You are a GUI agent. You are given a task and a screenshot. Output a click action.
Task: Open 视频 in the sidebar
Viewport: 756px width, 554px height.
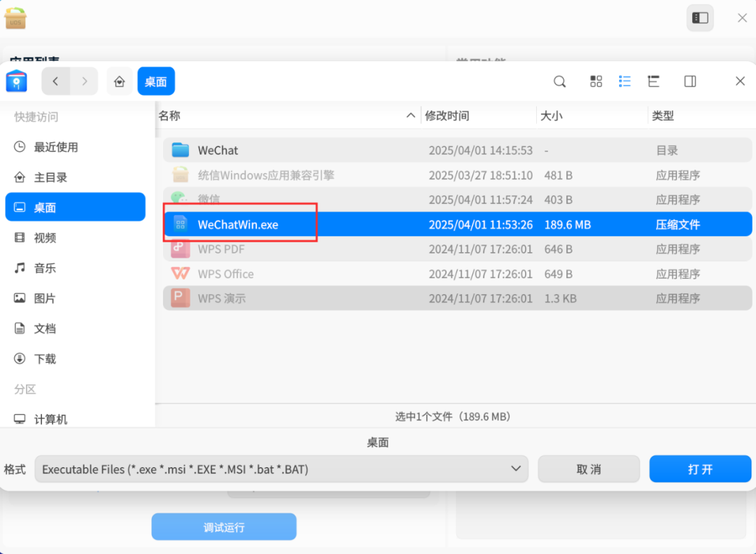(x=75, y=237)
